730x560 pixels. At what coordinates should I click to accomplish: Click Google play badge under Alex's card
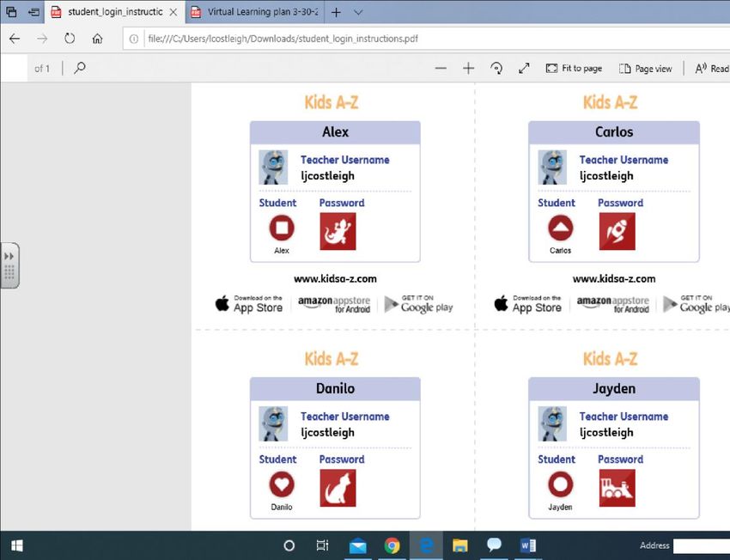pyautogui.click(x=418, y=304)
